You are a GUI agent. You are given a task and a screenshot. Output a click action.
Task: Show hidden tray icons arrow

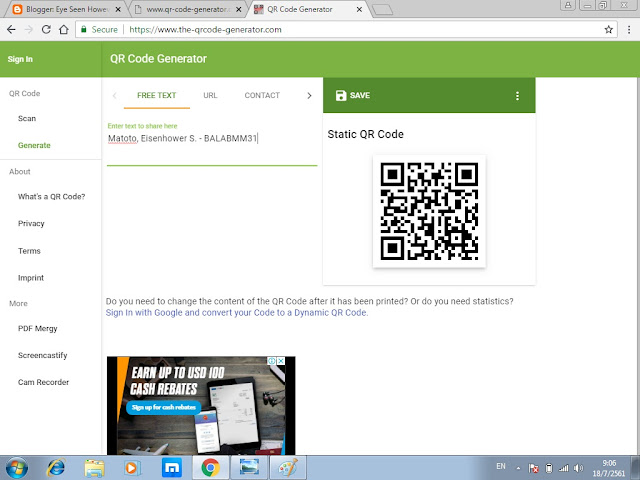click(x=518, y=468)
